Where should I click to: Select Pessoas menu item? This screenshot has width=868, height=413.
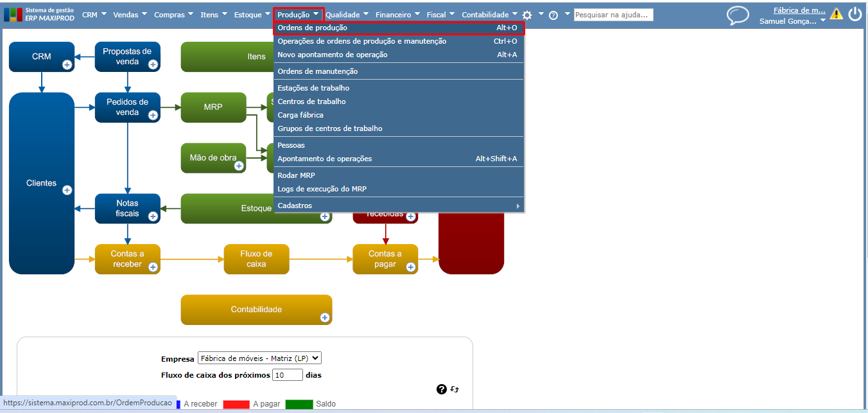click(x=399, y=145)
